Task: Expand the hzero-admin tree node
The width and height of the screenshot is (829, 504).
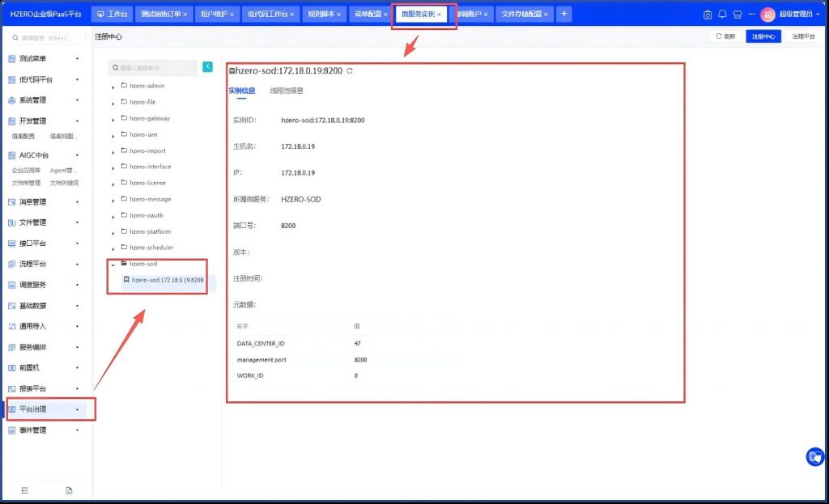Action: [x=113, y=86]
